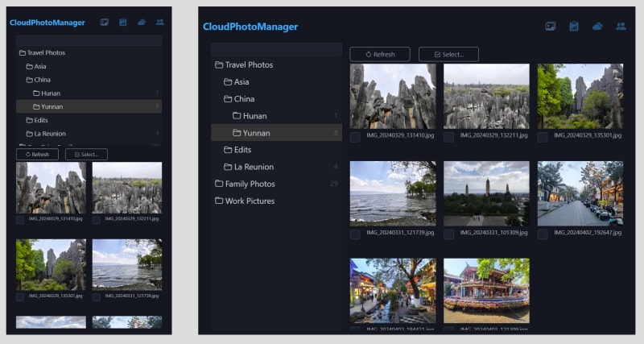Tick the IMG_20240331_101309.jpg checkbox in the wide layout
Image resolution: width=644 pixels, height=344 pixels.
(x=449, y=234)
